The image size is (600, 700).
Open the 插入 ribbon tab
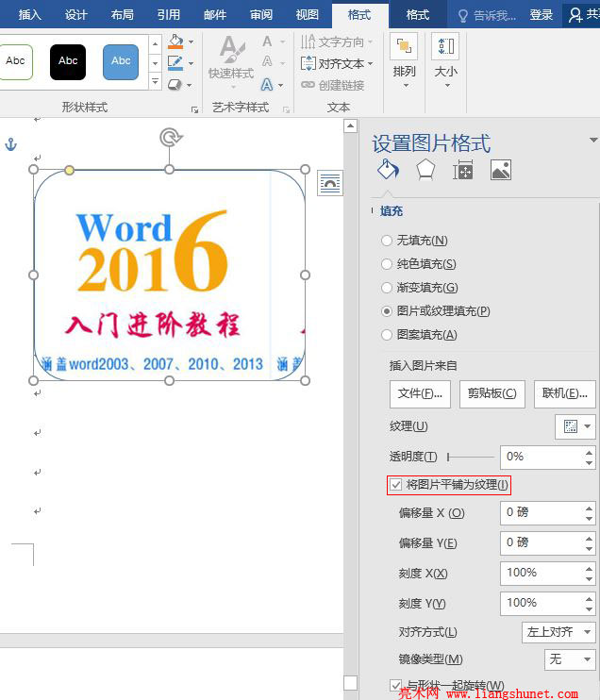pos(30,15)
